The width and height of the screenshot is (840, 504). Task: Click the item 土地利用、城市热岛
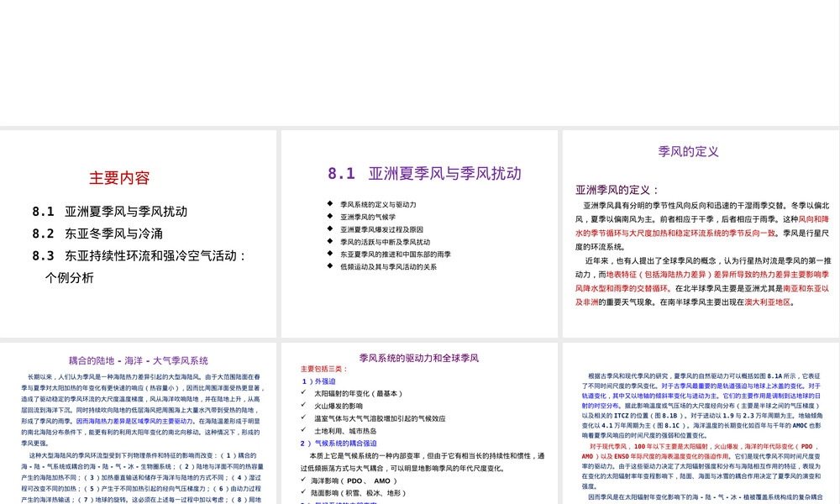pyautogui.click(x=345, y=431)
